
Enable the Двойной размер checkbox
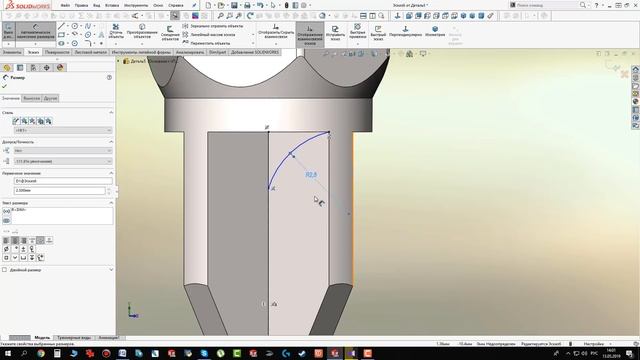(4, 270)
